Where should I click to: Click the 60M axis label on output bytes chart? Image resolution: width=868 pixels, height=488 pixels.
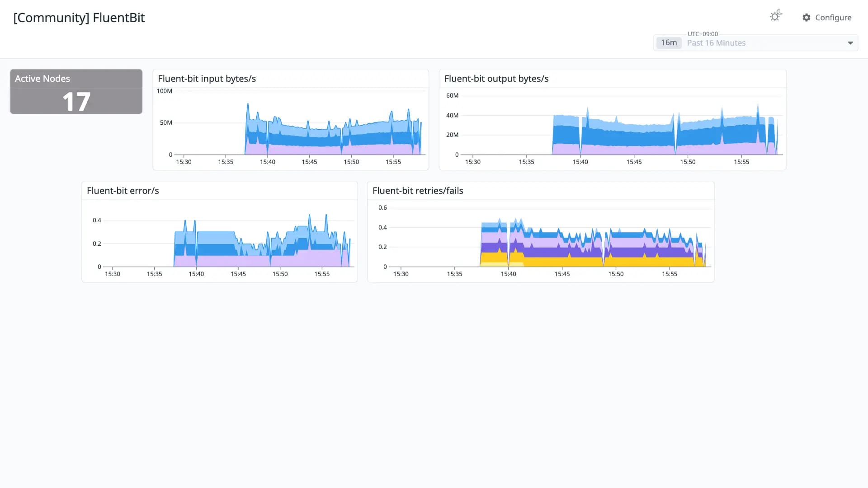click(x=453, y=95)
